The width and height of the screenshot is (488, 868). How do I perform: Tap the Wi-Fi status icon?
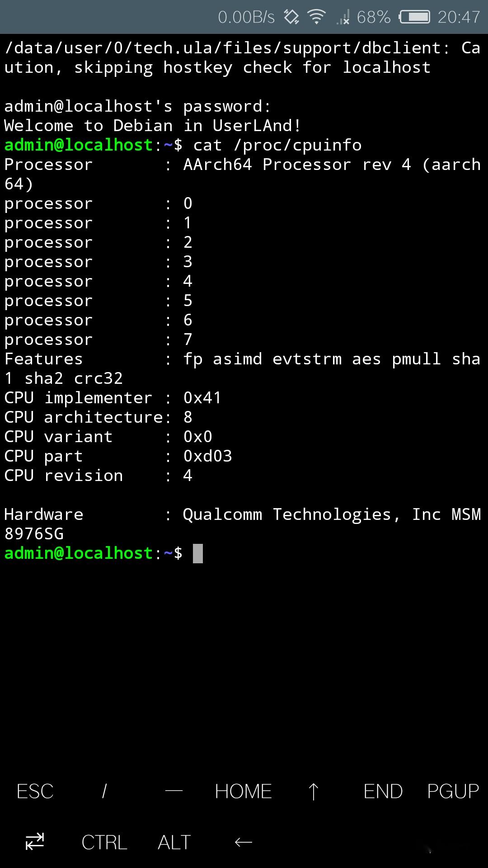click(x=316, y=17)
